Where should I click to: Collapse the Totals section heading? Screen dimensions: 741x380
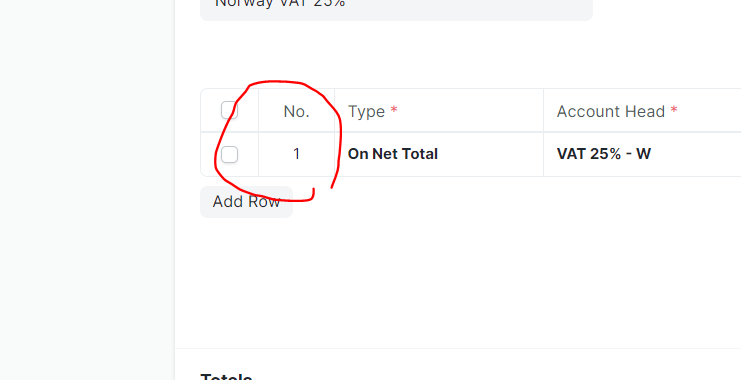tap(226, 377)
